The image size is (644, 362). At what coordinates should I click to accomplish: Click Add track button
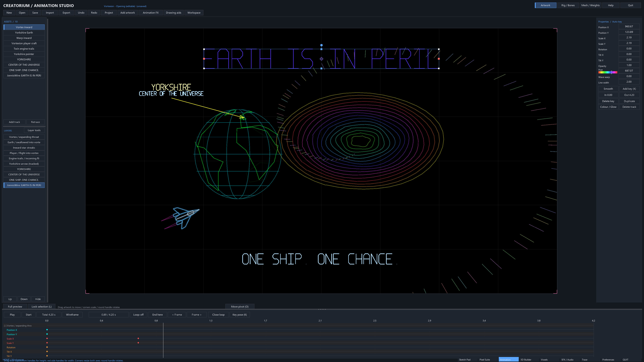tap(14, 122)
